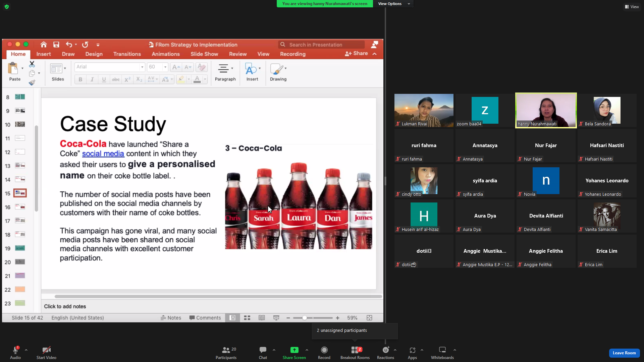644x362 pixels.
Task: Open Paste options dropdown arrow
Action: click(22, 68)
